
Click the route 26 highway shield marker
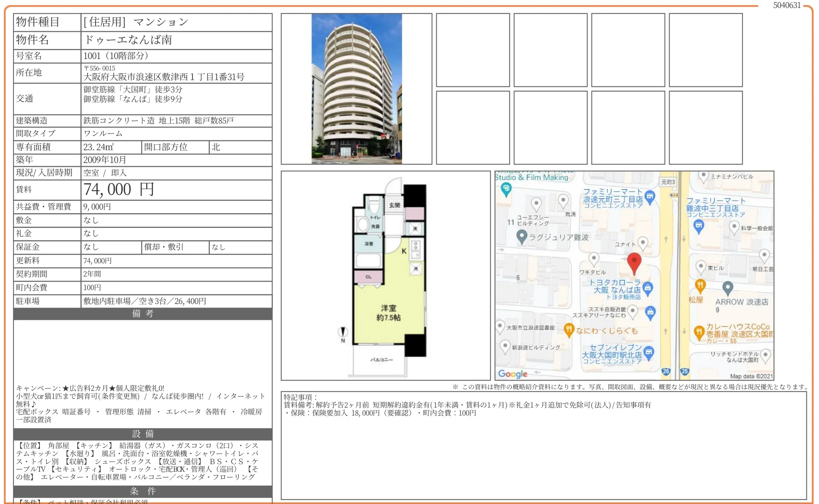(x=666, y=371)
